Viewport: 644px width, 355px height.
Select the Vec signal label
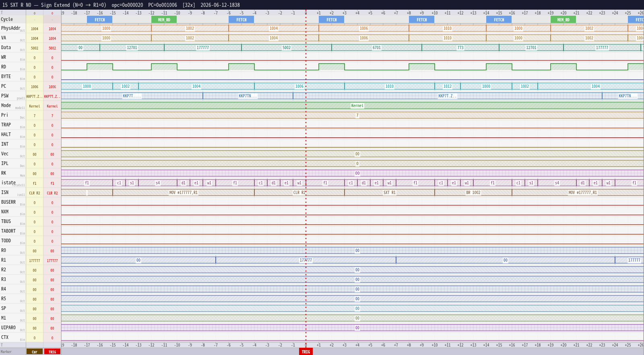[5, 154]
